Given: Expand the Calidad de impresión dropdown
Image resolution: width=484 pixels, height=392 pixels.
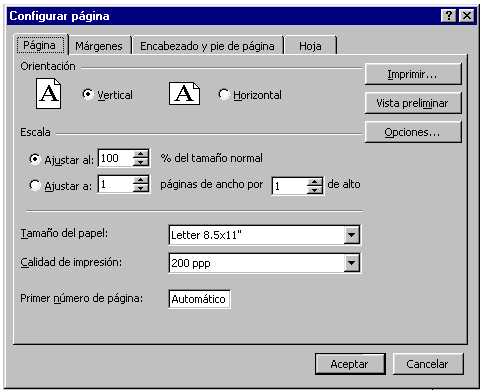Looking at the screenshot, I should point(351,263).
